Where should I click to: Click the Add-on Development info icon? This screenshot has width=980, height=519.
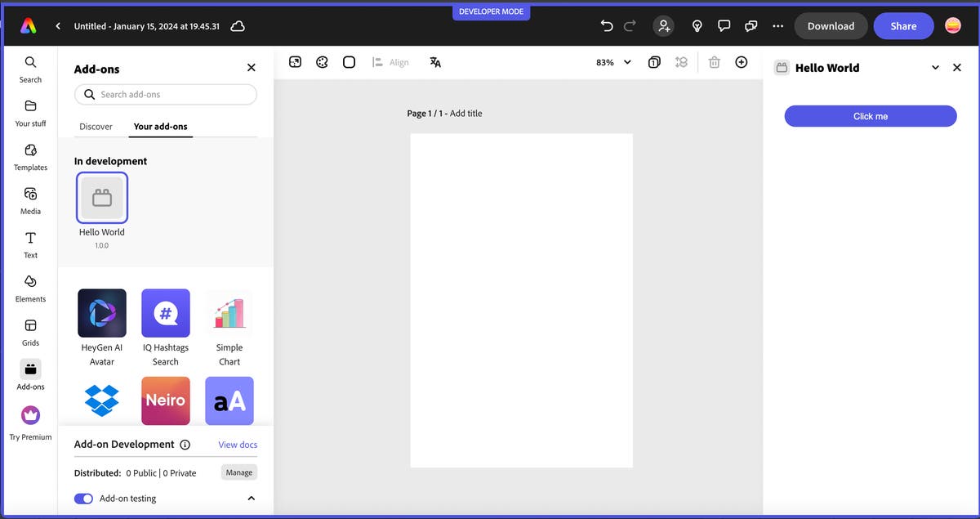click(185, 445)
